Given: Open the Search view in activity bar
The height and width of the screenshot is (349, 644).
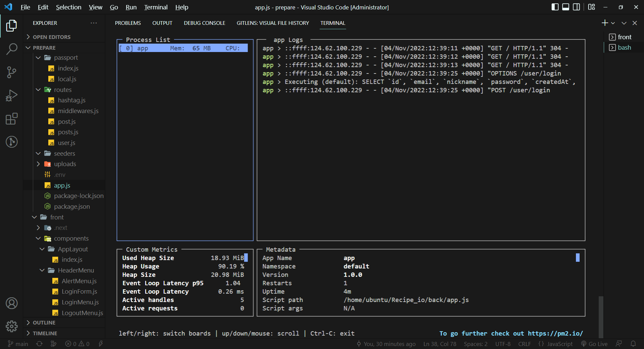Looking at the screenshot, I should pos(11,49).
